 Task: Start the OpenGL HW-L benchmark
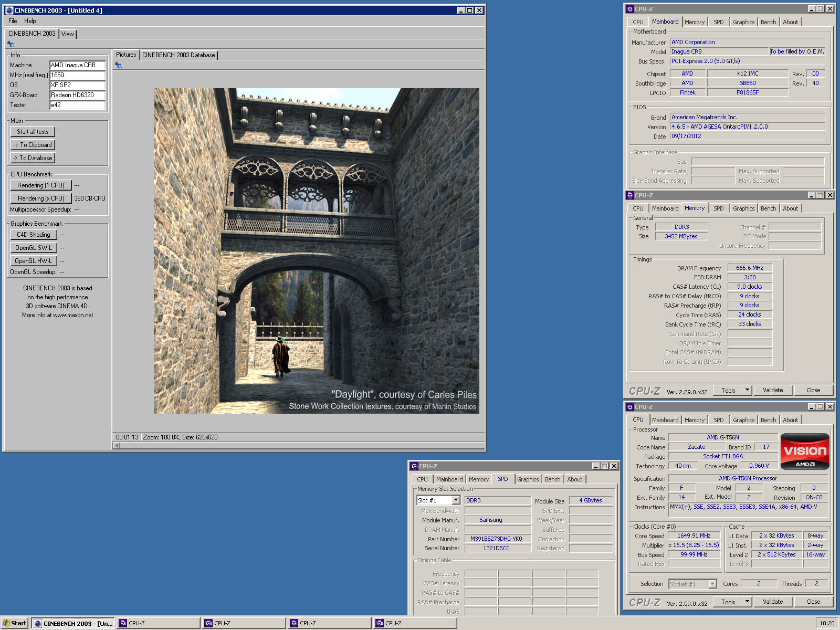point(34,261)
